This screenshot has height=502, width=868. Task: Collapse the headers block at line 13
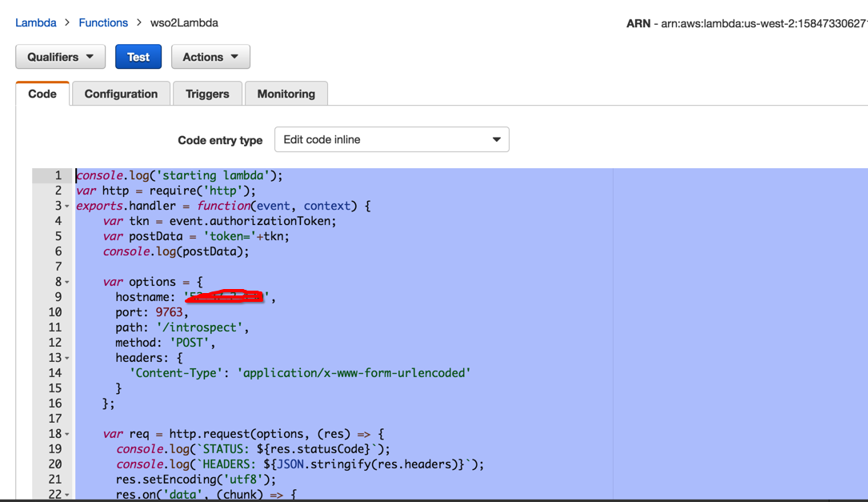pyautogui.click(x=67, y=358)
